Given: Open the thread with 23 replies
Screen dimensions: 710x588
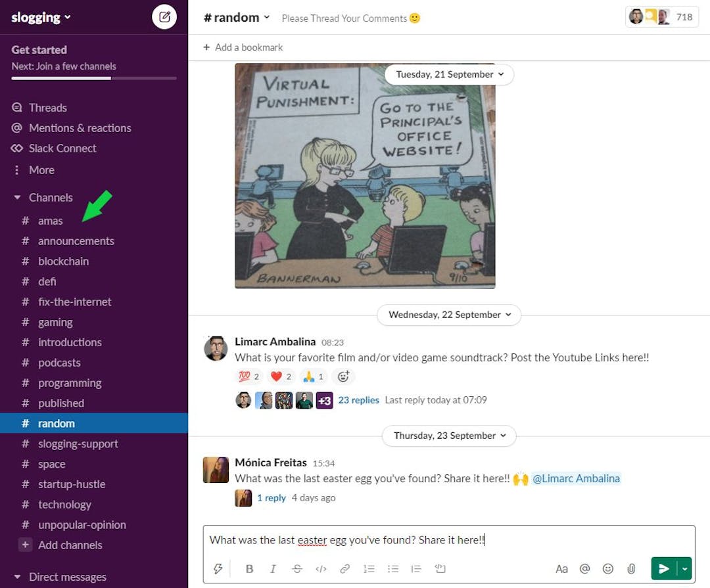Looking at the screenshot, I should pyautogui.click(x=359, y=399).
